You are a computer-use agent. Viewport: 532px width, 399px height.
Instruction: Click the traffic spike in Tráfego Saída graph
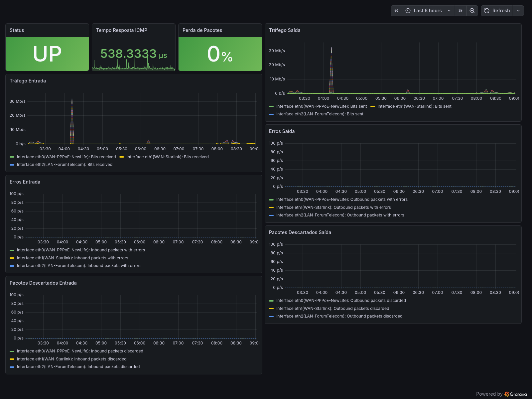tap(331, 70)
